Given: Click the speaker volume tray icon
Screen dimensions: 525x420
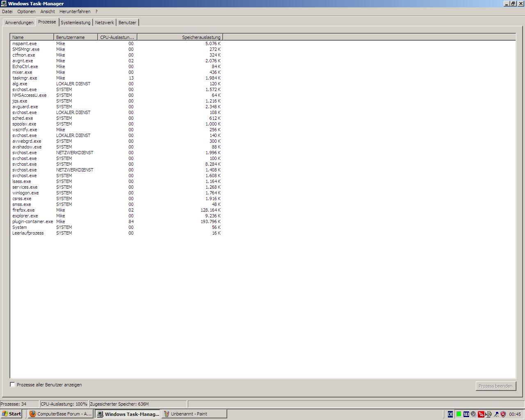Looking at the screenshot, I should (x=473, y=414).
